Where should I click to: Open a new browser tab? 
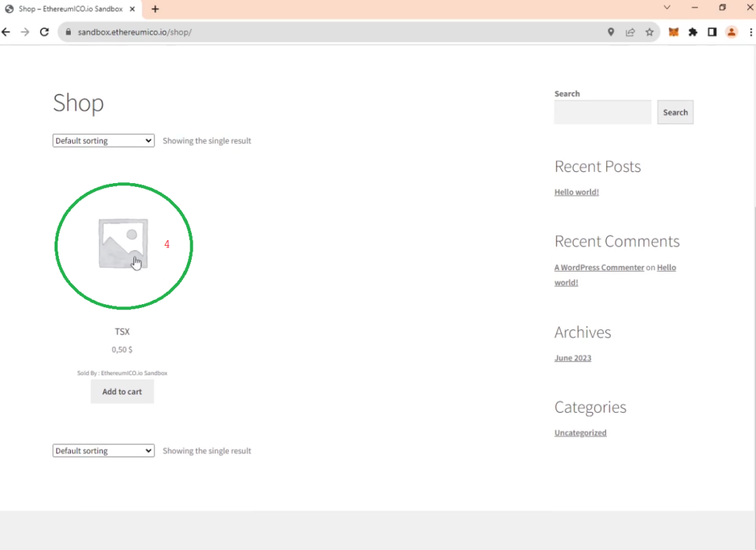[x=155, y=9]
